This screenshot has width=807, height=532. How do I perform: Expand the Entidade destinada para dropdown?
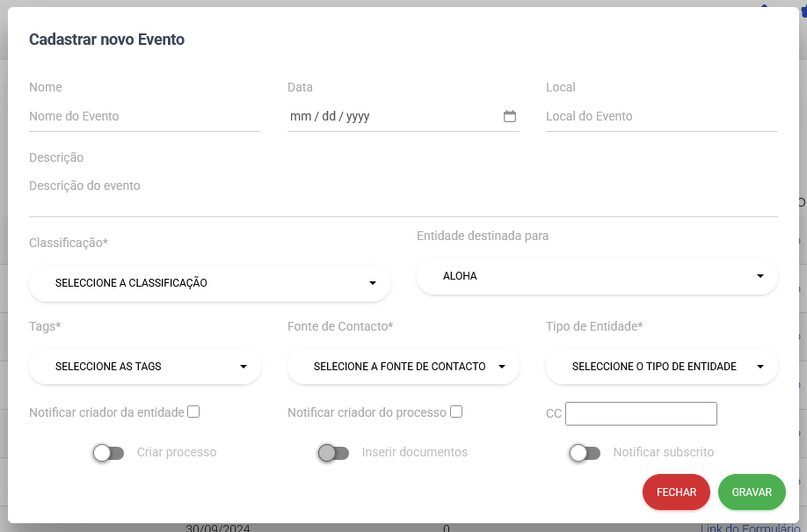click(x=597, y=276)
